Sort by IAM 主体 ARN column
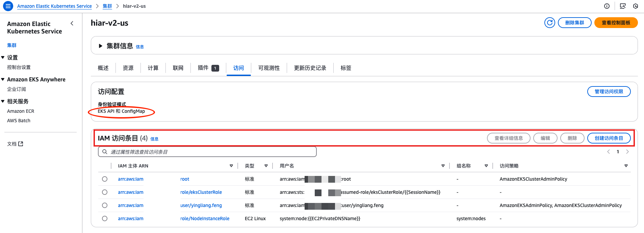This screenshot has height=233, width=644. [x=231, y=166]
